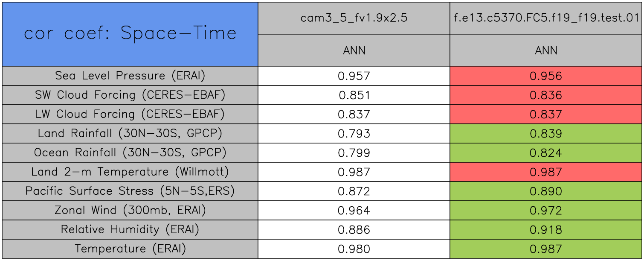The height and width of the screenshot is (261, 644).
Task: Click the SW Cloud Forcing (CERES-EBAF) label
Action: tap(130, 95)
